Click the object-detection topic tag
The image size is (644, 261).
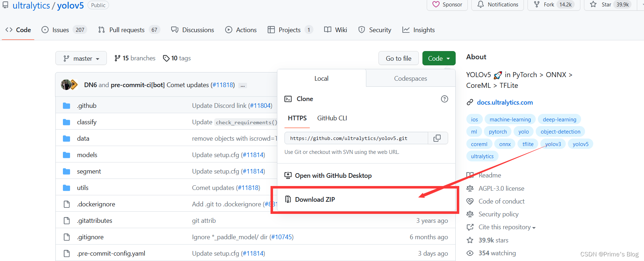point(560,132)
